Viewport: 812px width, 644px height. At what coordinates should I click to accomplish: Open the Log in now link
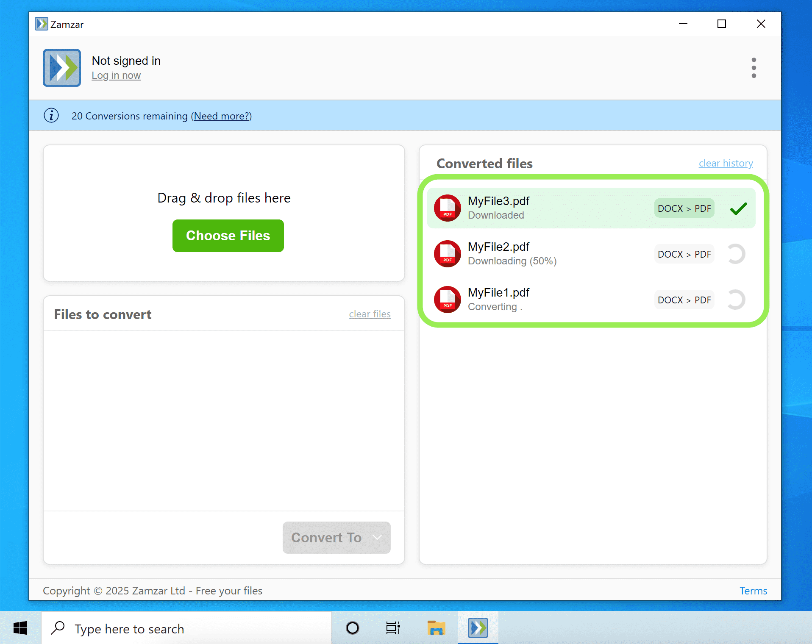(116, 75)
